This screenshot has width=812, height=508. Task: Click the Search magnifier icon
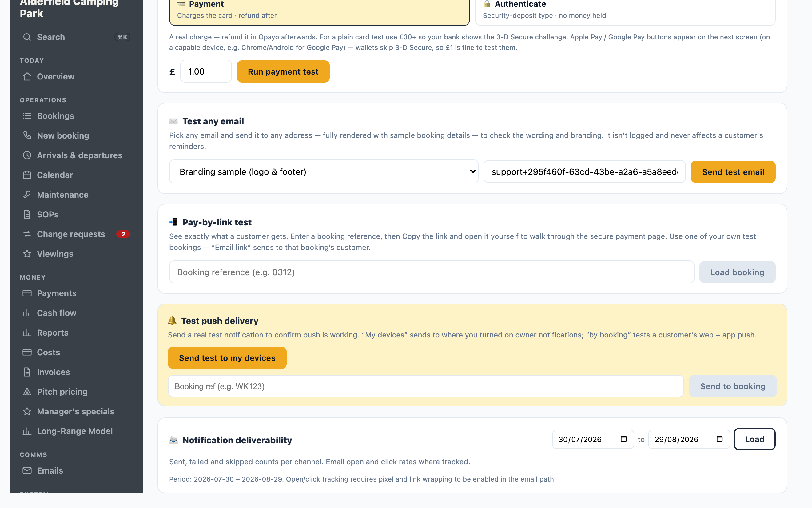pos(27,37)
